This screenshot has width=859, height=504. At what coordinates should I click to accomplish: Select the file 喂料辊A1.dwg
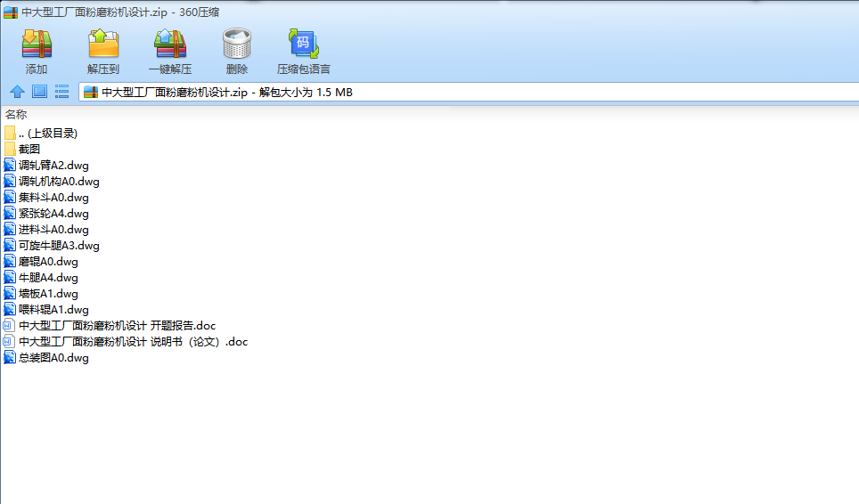(x=46, y=310)
